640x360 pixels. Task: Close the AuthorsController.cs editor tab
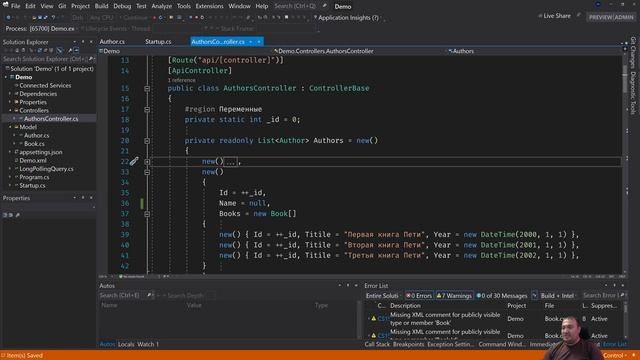[259, 42]
